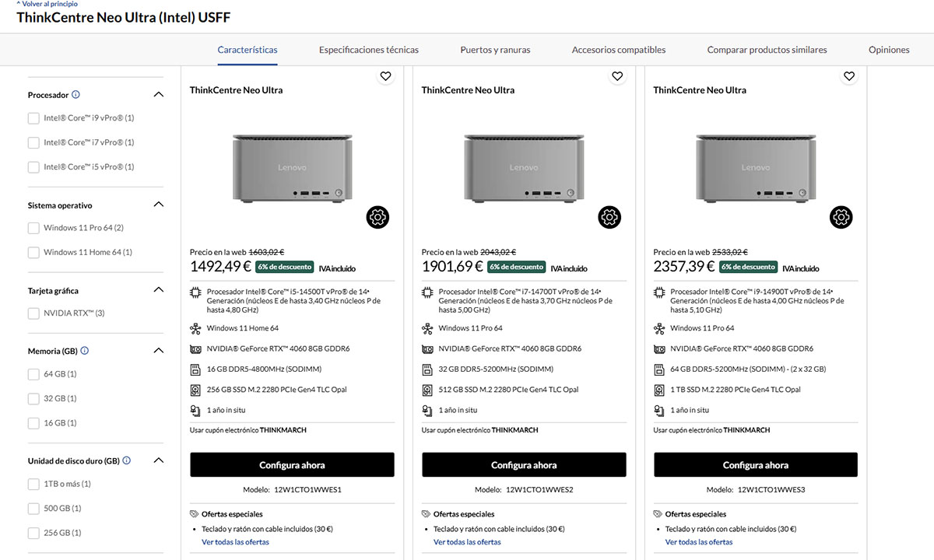The height and width of the screenshot is (560, 934).
Task: Collapse the Sistema operativo filter section
Action: [x=159, y=205]
